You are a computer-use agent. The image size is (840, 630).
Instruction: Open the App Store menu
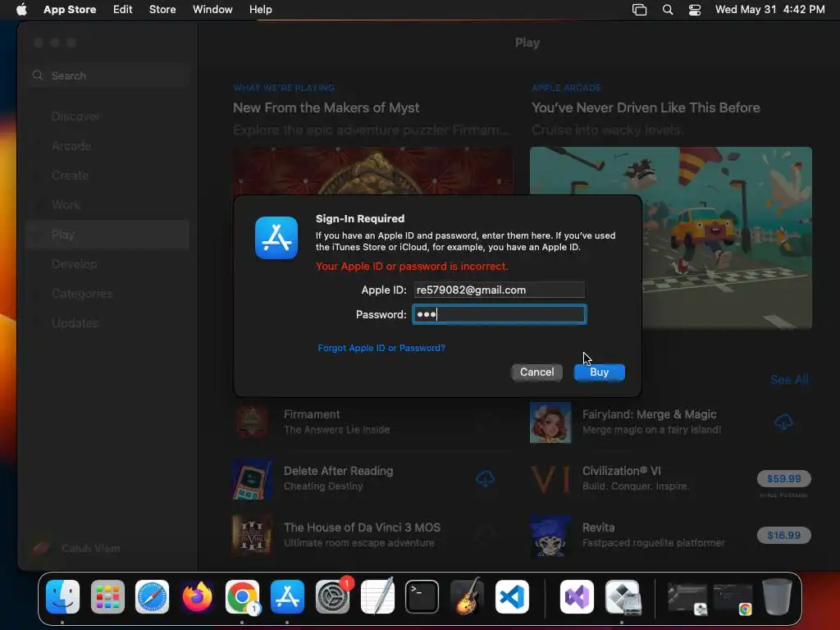pos(70,10)
